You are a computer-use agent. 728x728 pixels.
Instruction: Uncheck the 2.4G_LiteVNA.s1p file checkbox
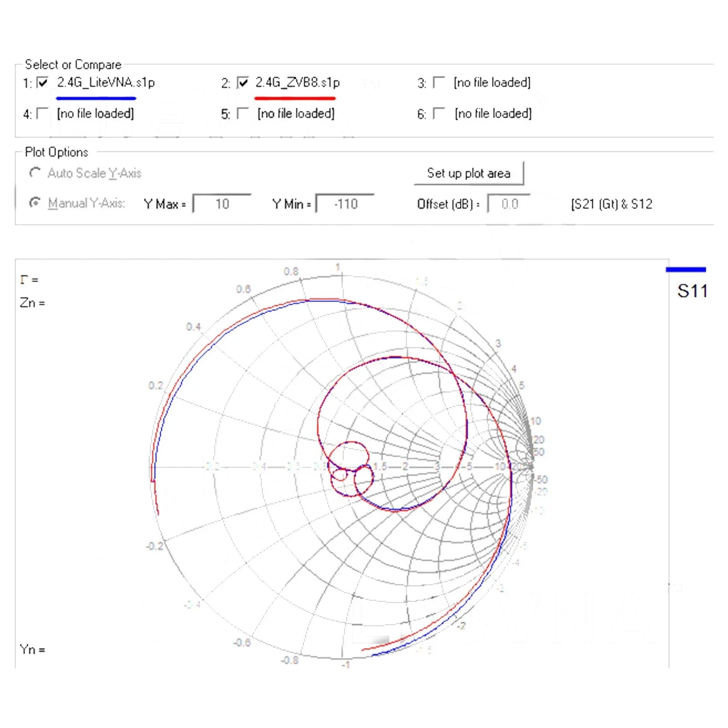(42, 83)
